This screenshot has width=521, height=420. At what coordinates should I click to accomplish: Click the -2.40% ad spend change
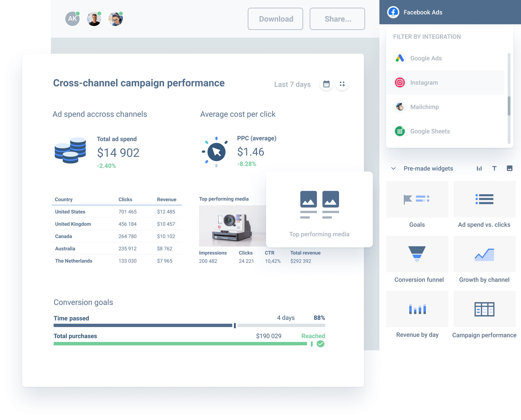(x=106, y=166)
